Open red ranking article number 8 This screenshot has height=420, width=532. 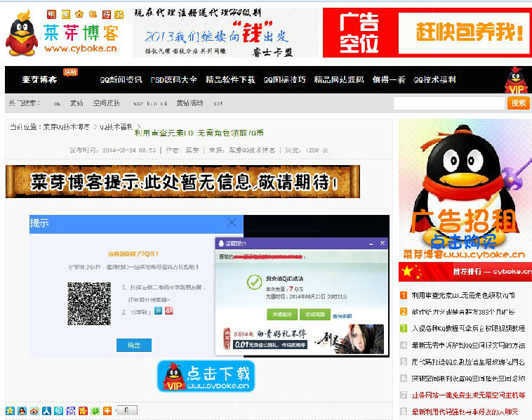coord(465,412)
